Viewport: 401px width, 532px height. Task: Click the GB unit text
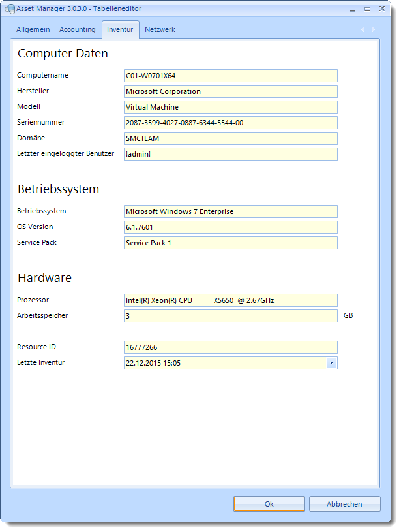348,315
